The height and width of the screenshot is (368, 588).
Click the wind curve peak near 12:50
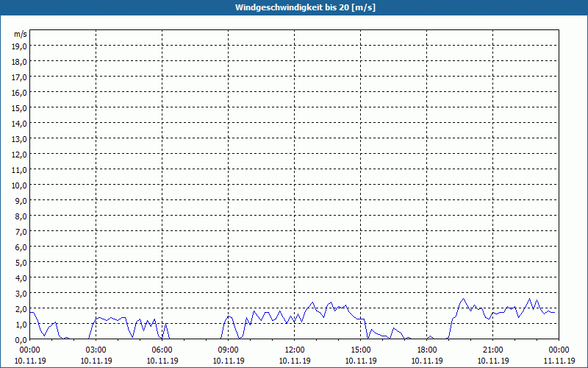pos(312,302)
